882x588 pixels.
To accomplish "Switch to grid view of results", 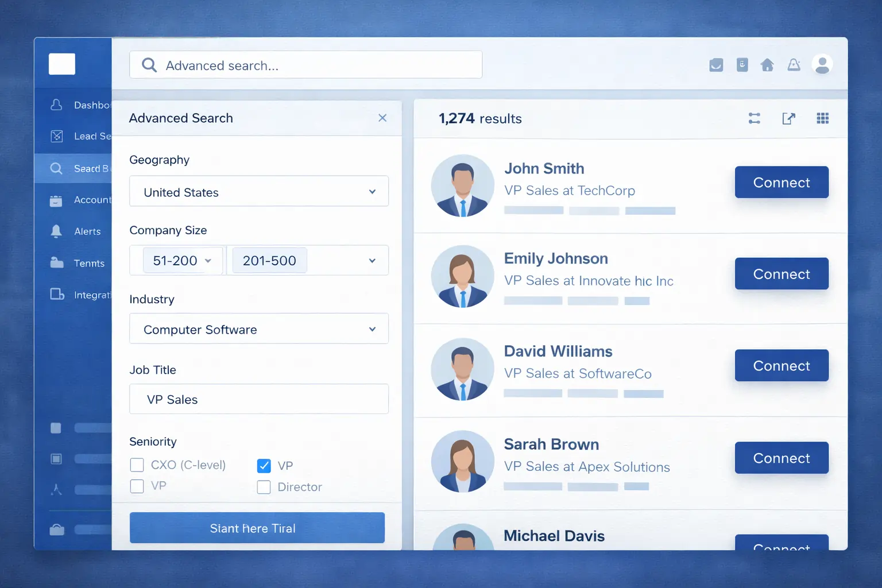I will pos(822,118).
